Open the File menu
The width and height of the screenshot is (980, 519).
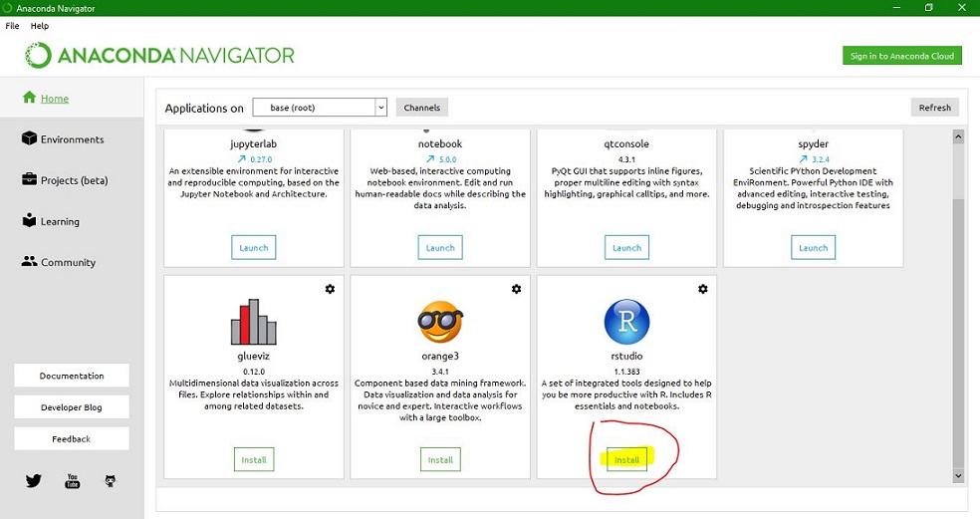(13, 26)
